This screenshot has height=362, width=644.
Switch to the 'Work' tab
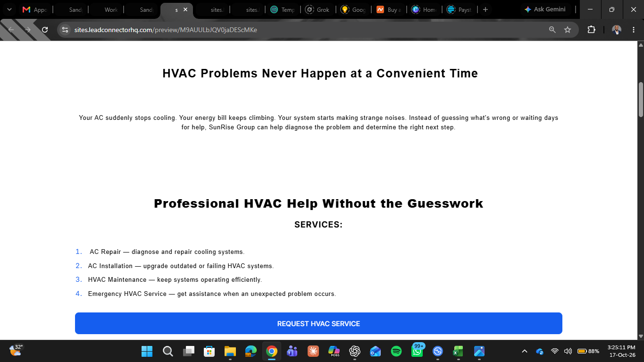pyautogui.click(x=106, y=9)
